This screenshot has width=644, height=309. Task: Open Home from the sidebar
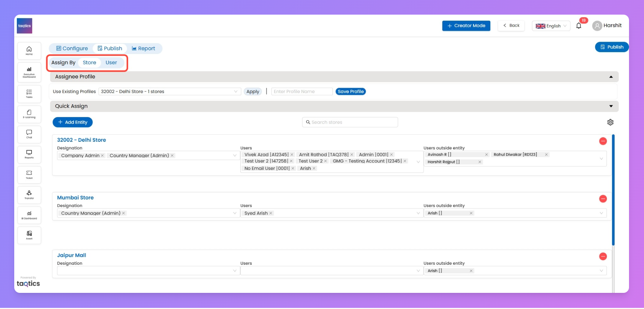[29, 51]
